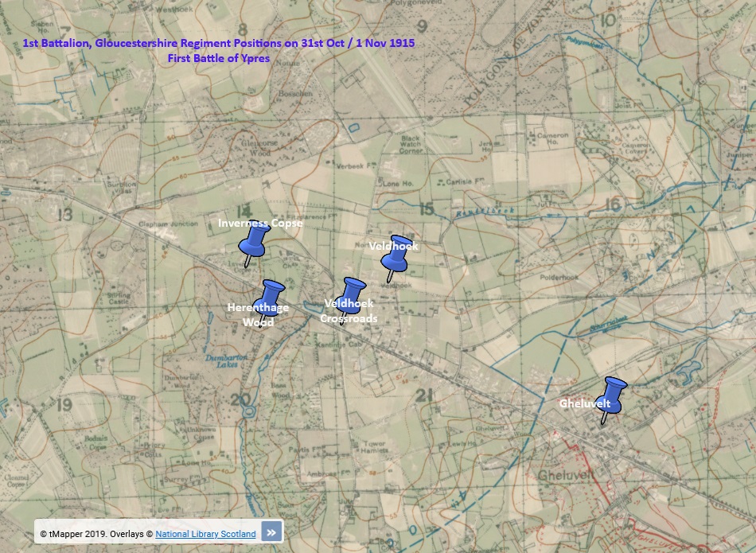Screen dimensions: 756x553
Task: Expand the attribution bar double-arrow button
Action: tap(271, 532)
